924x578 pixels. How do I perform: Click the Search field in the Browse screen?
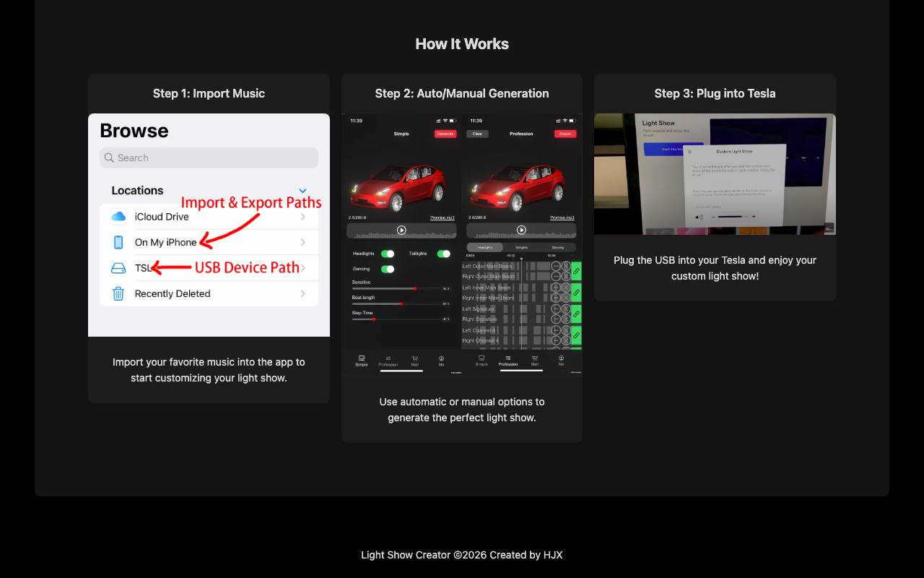tap(209, 158)
